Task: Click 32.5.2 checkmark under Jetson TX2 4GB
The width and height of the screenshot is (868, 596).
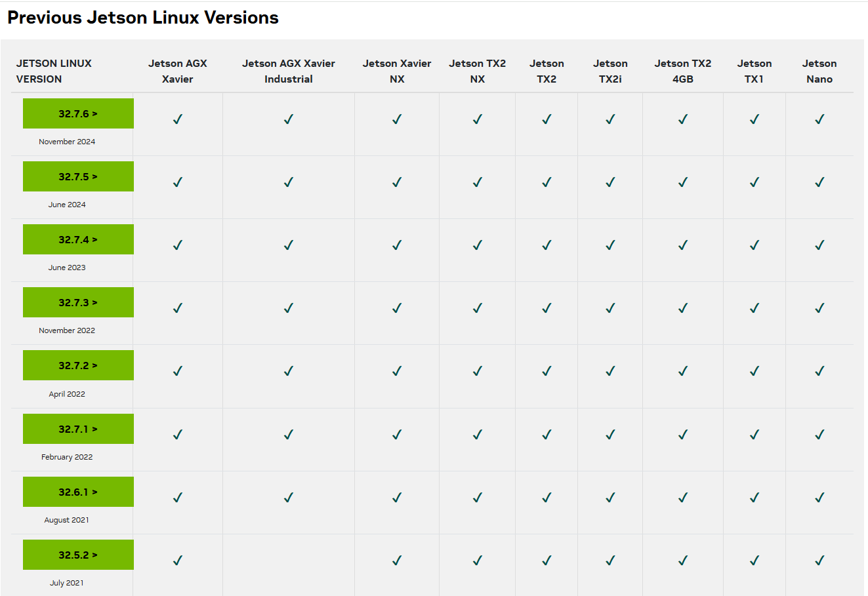Action: pyautogui.click(x=683, y=561)
